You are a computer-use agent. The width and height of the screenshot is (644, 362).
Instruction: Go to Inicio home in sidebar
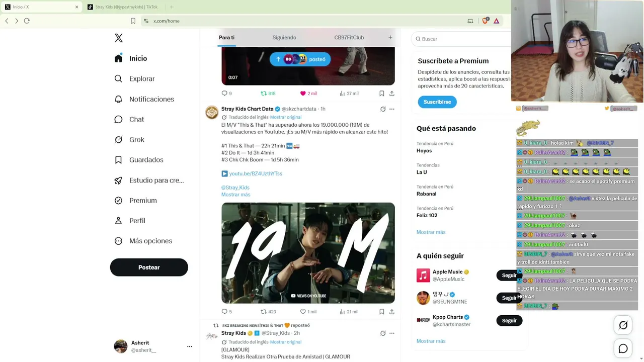pos(131,58)
